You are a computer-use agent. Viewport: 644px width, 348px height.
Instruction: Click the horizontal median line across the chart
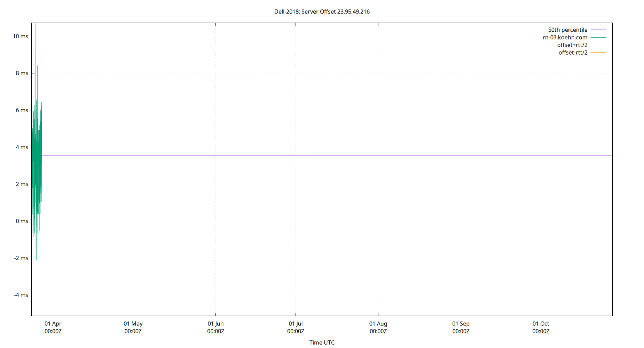pos(313,155)
